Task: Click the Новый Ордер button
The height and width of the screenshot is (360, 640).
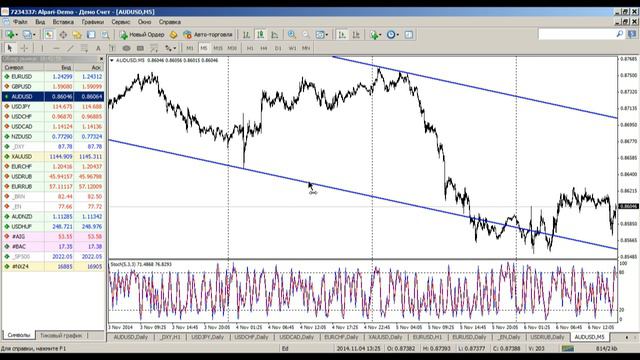Action: [142, 35]
